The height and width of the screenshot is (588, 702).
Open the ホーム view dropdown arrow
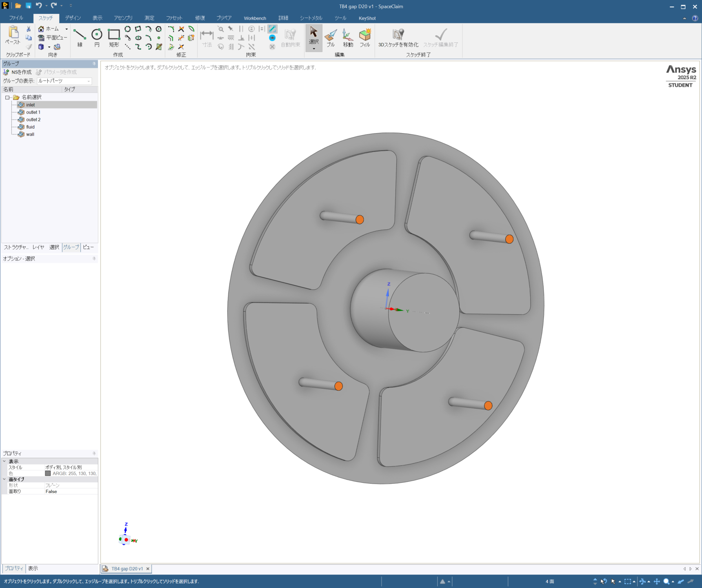coord(67,29)
